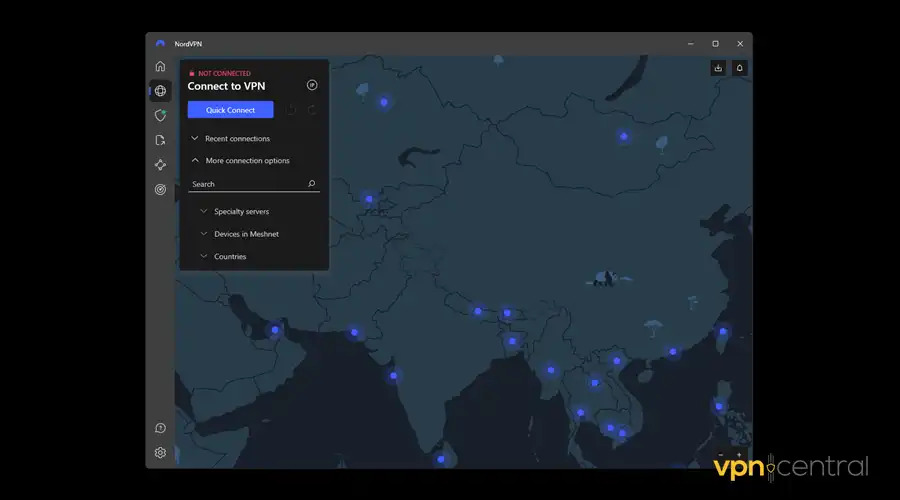
Task: Click the pause connection power icon
Action: pyautogui.click(x=290, y=110)
